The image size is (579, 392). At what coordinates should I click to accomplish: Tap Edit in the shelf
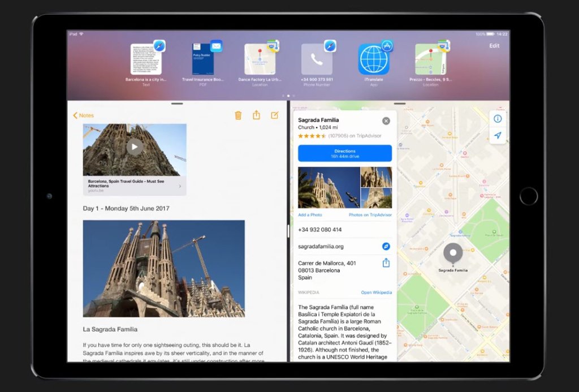point(494,46)
